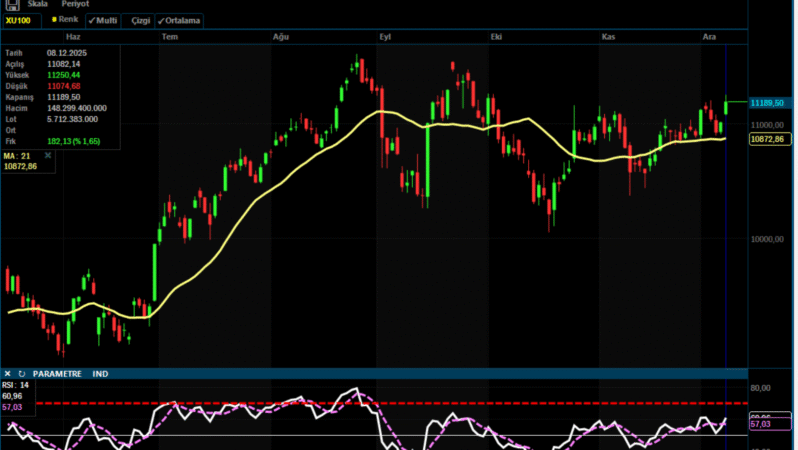Click the IND button

tap(100, 374)
